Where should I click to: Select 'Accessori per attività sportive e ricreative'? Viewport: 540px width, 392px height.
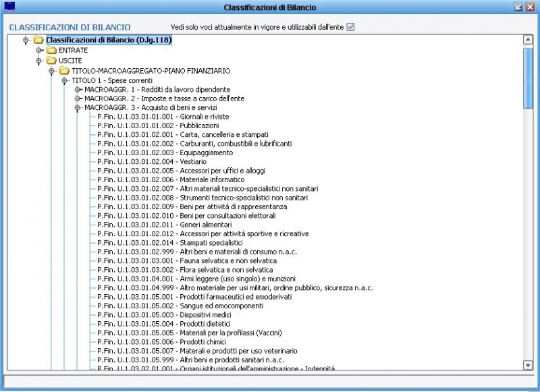203,233
